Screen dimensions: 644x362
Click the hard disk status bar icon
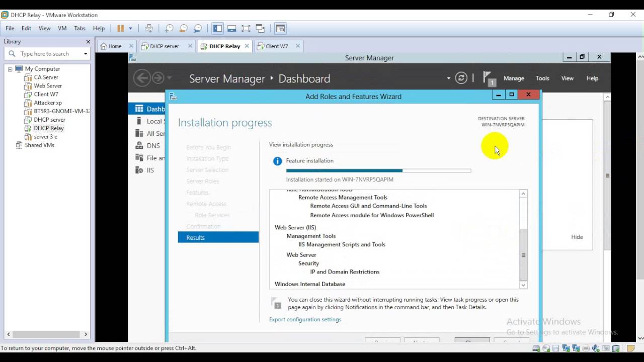pyautogui.click(x=536, y=348)
